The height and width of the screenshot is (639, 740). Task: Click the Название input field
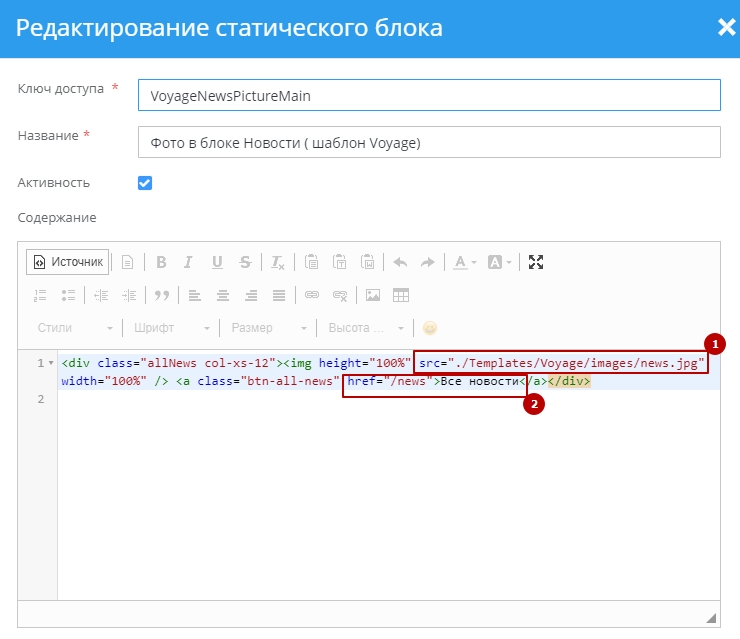429,142
